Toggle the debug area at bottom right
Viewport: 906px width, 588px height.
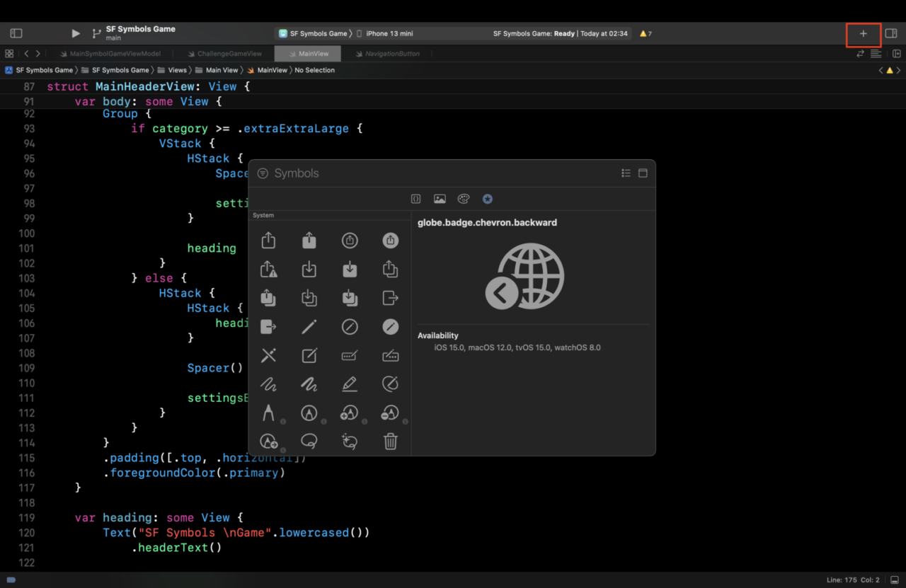coord(894,580)
